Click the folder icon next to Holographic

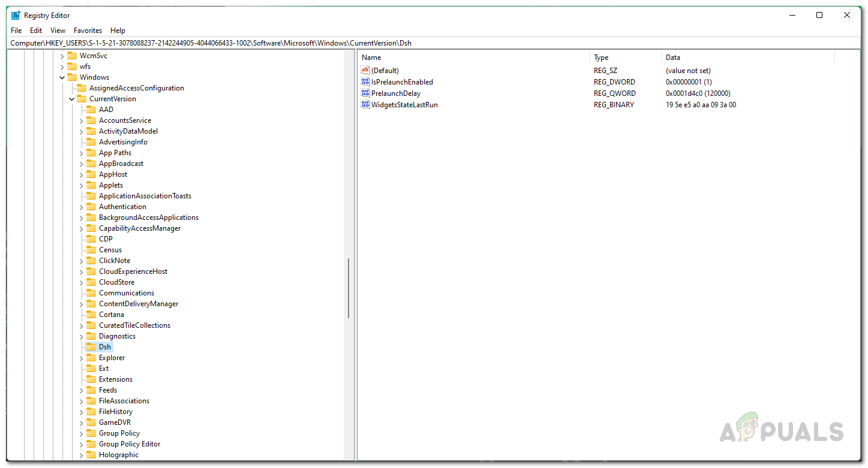(x=91, y=455)
